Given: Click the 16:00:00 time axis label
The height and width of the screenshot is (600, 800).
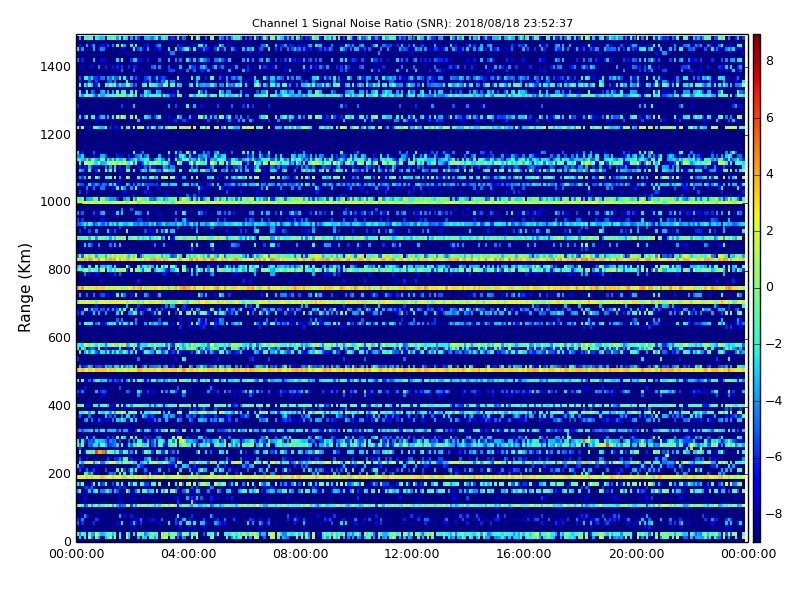Looking at the screenshot, I should click(524, 554).
